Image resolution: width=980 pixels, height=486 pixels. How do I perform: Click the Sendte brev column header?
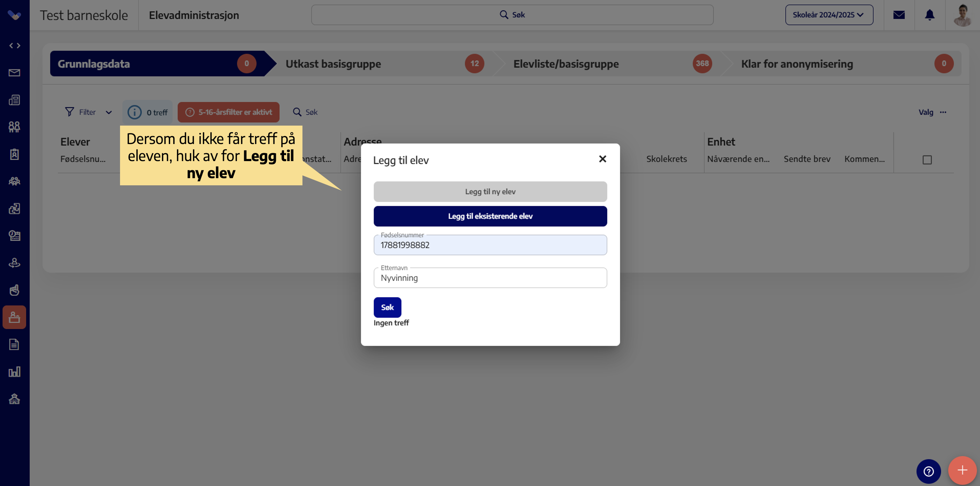807,159
